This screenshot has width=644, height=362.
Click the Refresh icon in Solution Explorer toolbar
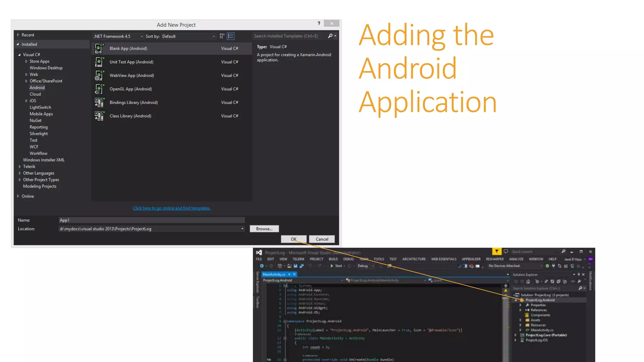pyautogui.click(x=552, y=282)
